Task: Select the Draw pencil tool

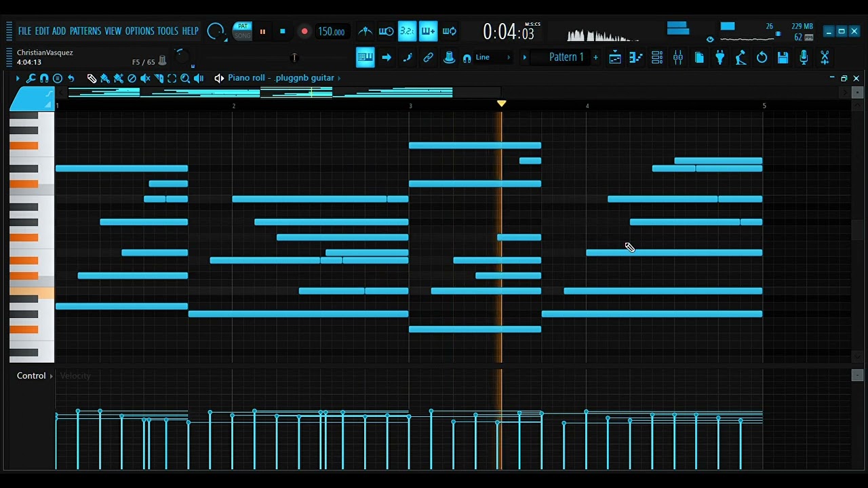Action: pos(92,79)
